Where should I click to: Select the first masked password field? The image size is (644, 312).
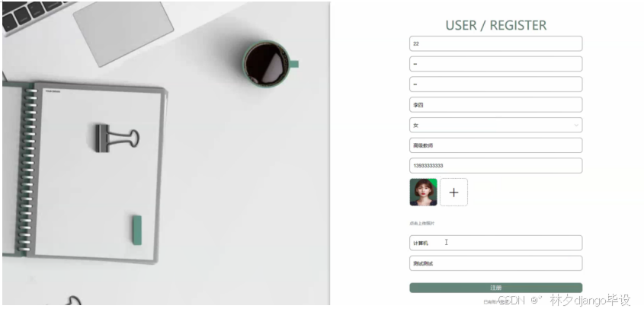coord(495,64)
